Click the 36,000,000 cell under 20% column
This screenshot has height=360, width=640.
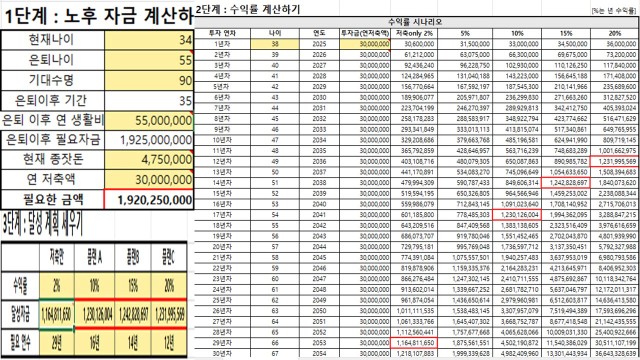(613, 44)
